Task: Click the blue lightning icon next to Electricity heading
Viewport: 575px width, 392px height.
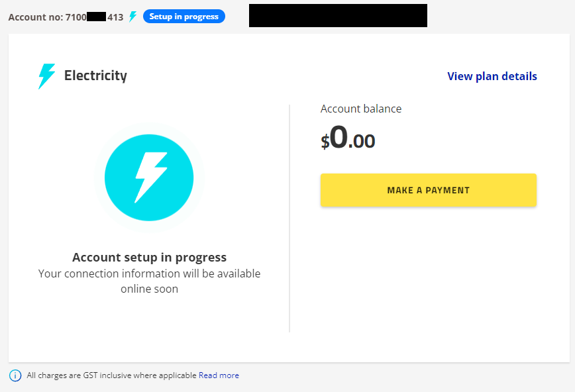Action: (x=46, y=76)
